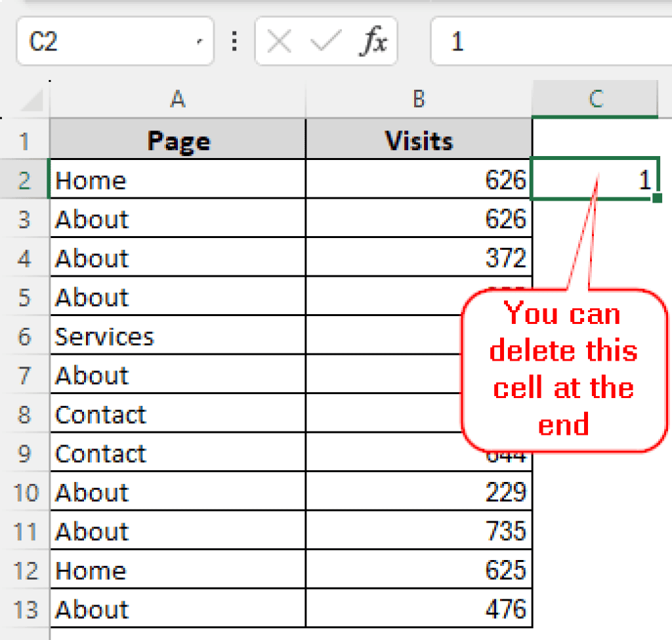Click inside the formula bar showing 1
The image size is (672, 640).
coord(551,41)
